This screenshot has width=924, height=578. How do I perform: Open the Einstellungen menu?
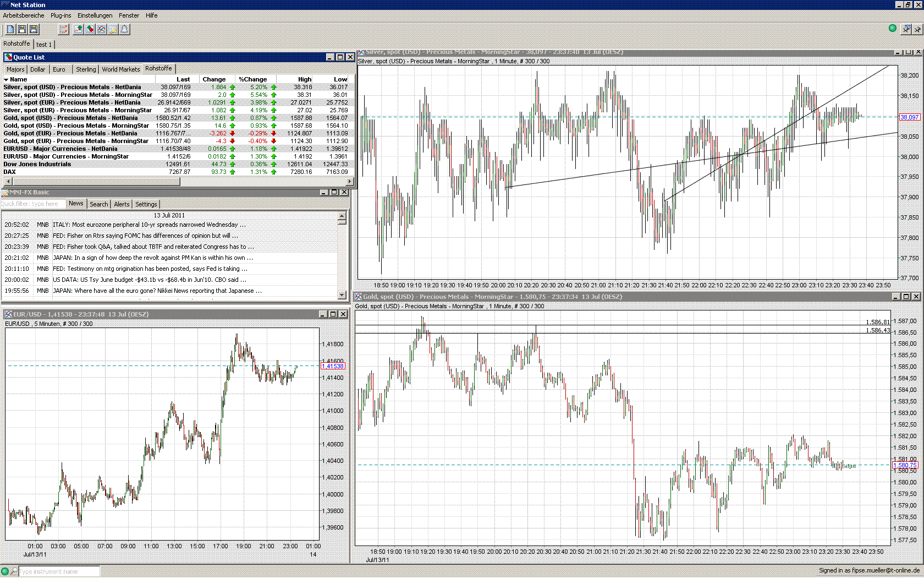[x=95, y=15]
